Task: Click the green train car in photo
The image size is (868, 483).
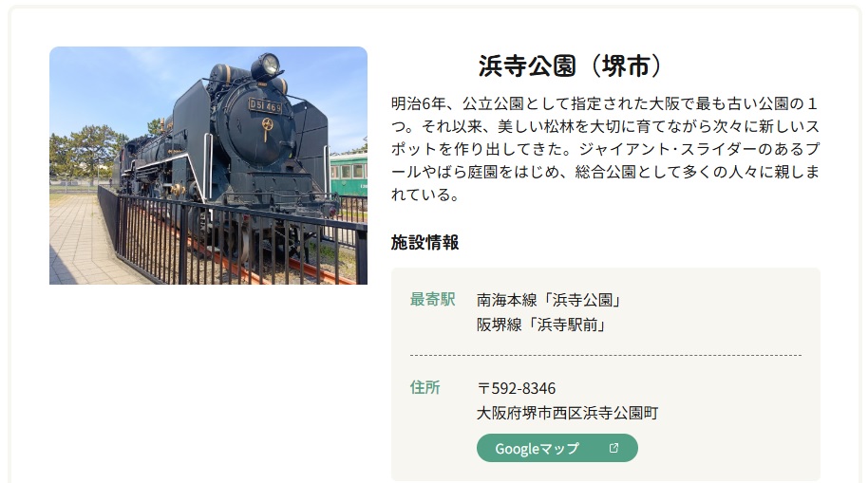Action: [349, 175]
